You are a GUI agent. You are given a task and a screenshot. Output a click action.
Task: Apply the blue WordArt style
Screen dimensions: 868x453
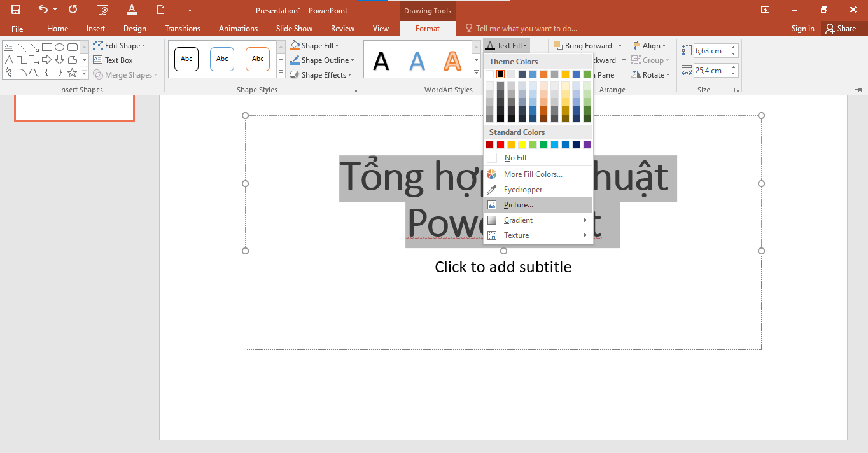click(417, 61)
